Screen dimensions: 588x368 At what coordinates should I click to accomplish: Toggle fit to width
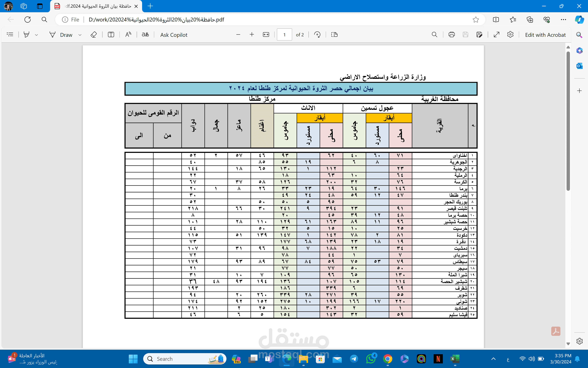[x=266, y=34]
